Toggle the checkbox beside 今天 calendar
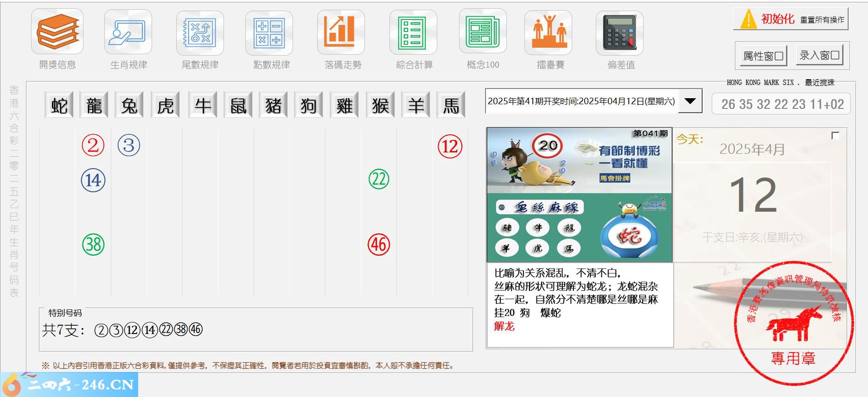This screenshot has width=868, height=397. coord(835,136)
